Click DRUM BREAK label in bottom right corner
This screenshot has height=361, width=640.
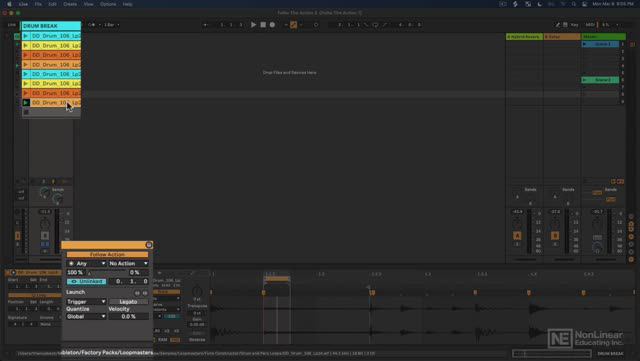610,354
